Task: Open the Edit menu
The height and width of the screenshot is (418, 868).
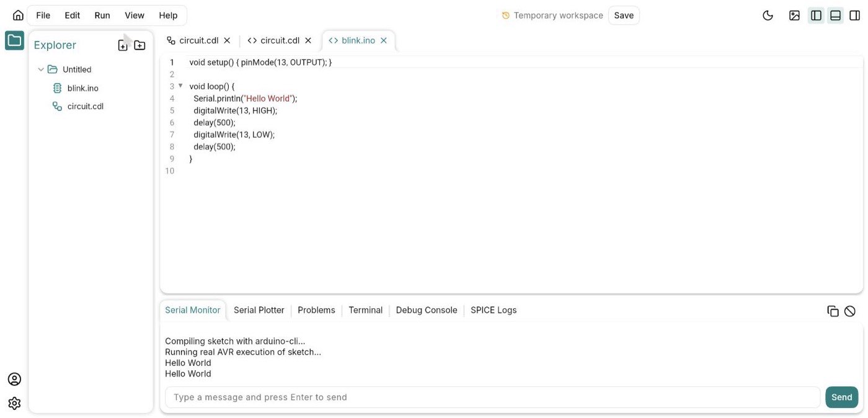Action: click(x=73, y=16)
